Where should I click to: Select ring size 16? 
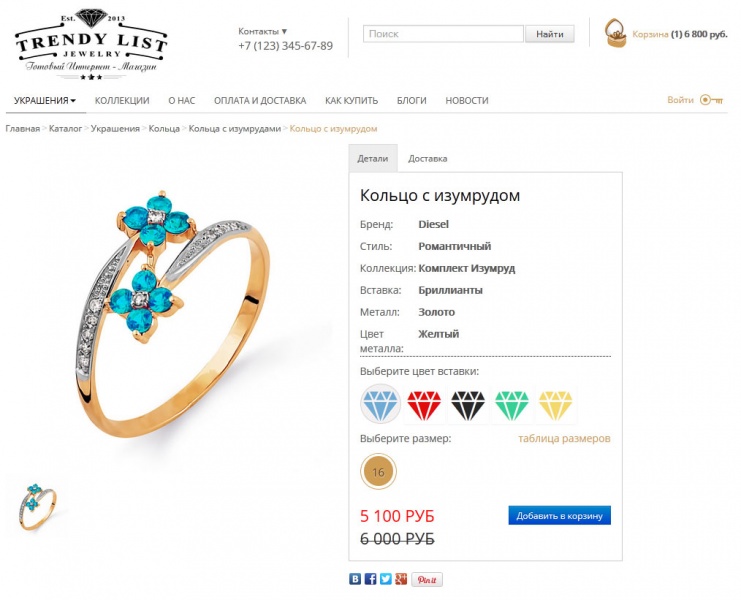pos(378,471)
